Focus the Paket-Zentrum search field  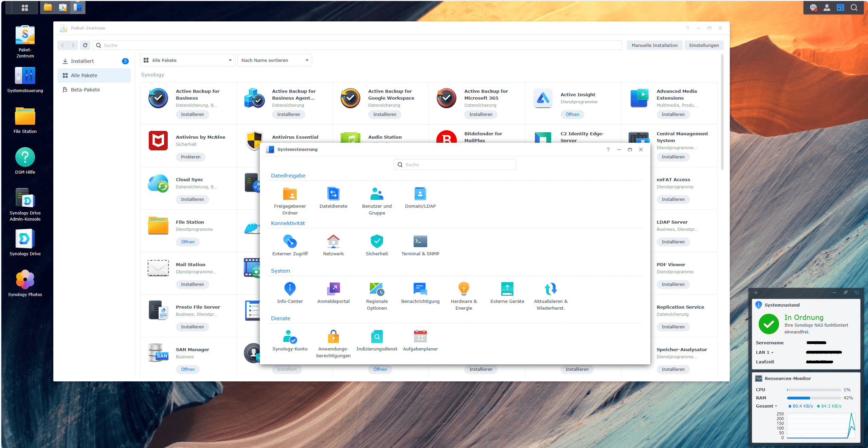[358, 45]
